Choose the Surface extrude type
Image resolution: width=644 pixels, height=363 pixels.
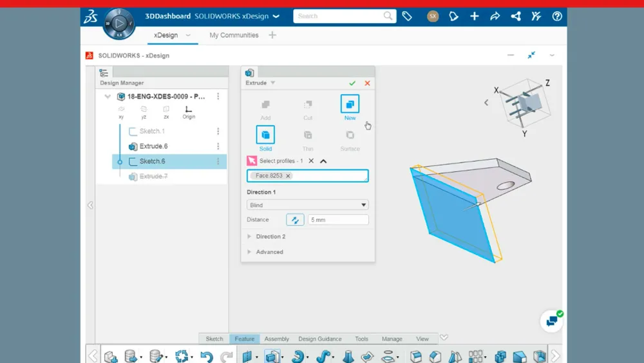click(350, 140)
